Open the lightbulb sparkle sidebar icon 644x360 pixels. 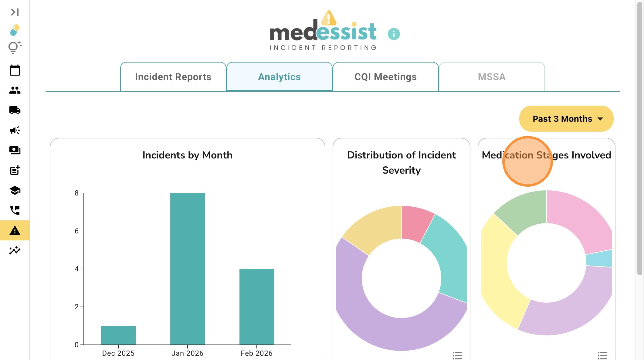click(x=15, y=47)
